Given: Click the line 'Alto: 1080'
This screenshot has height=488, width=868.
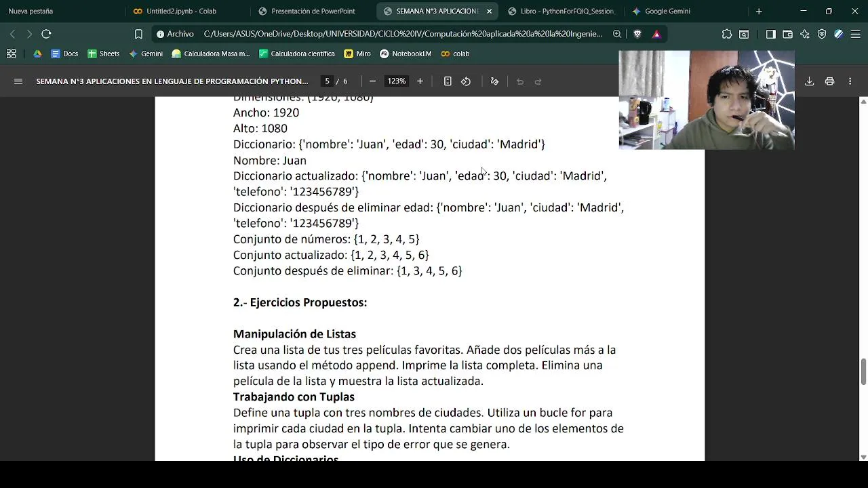Looking at the screenshot, I should pos(260,128).
